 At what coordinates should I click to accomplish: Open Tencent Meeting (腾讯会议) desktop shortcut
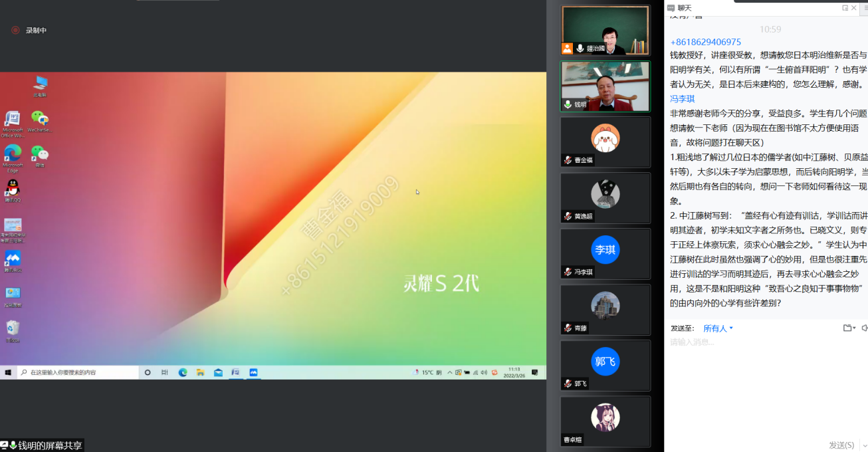click(13, 261)
